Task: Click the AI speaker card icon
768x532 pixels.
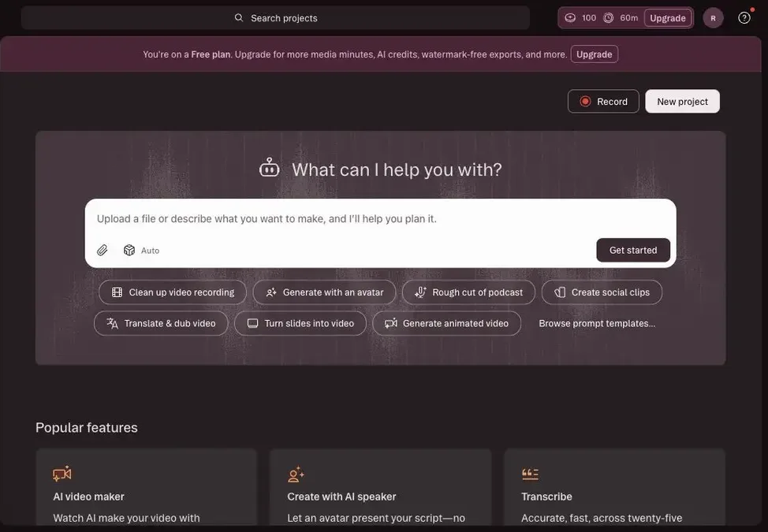Action: pos(296,474)
